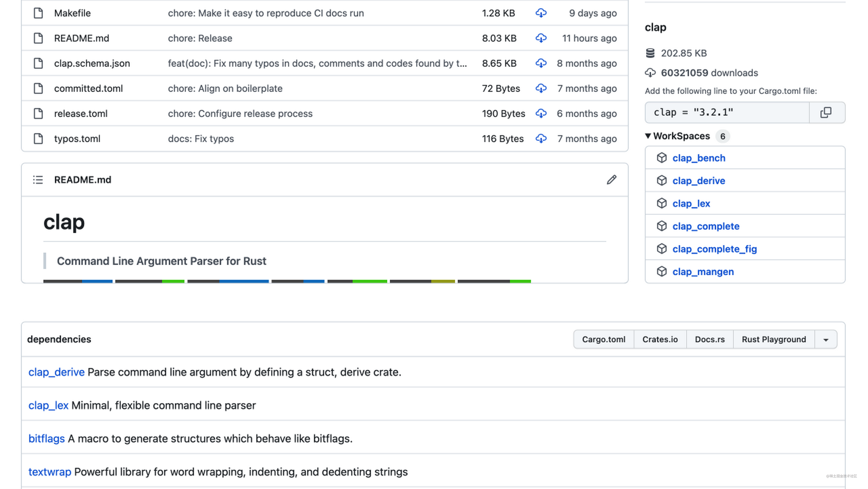Download clap.schema.json using cloud icon

[x=541, y=63]
